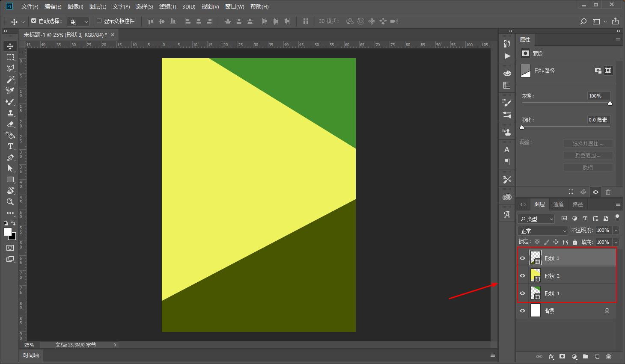Viewport: 625px width, 364px height.
Task: Select the Pen tool
Action: tap(10, 157)
